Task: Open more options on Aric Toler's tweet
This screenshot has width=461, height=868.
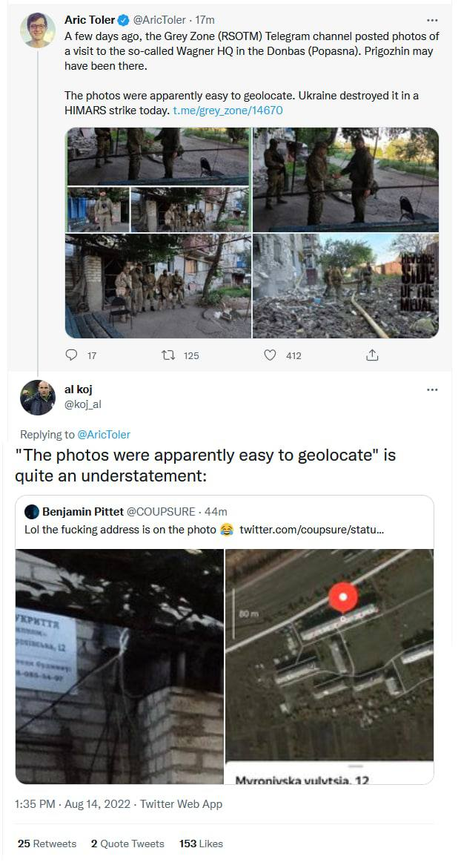Action: 432,20
